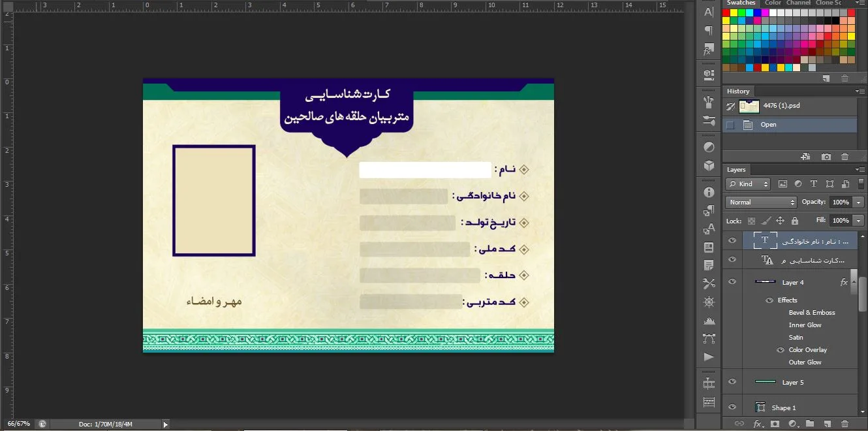Open status bar document info arrow
The width and height of the screenshot is (868, 431).
click(165, 424)
